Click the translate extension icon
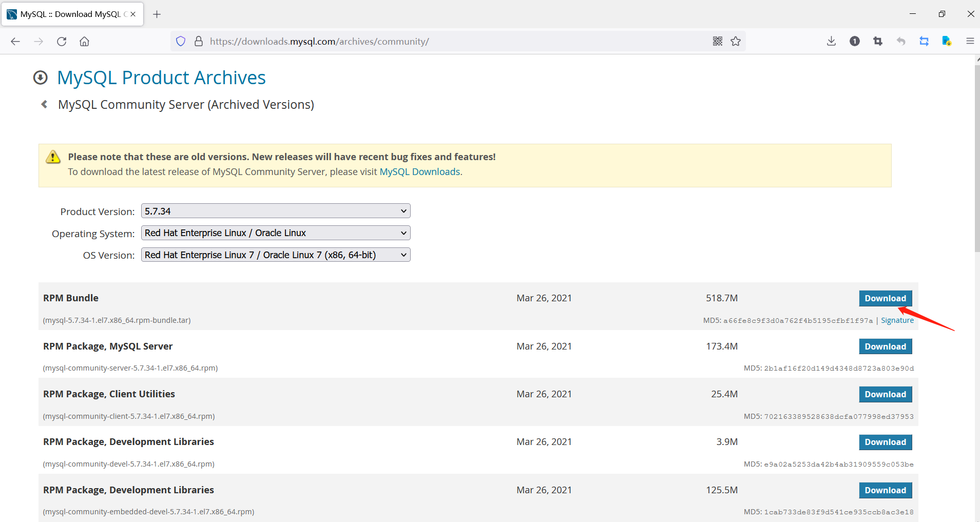 947,41
